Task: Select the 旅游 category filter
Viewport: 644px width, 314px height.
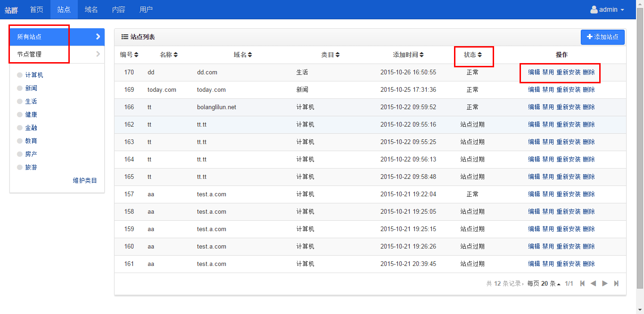Action: tap(31, 167)
